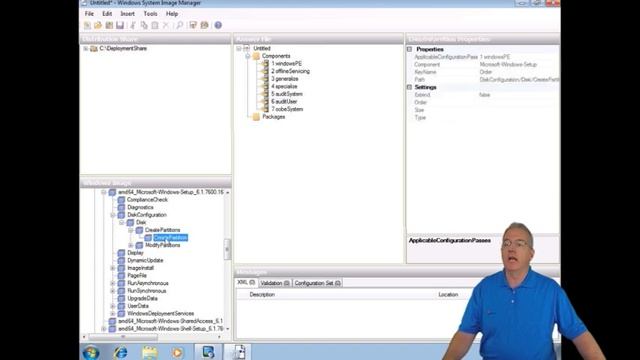Switch to the Configuration Set (0) tab
Viewport: 640px width, 360px height.
coord(318,283)
